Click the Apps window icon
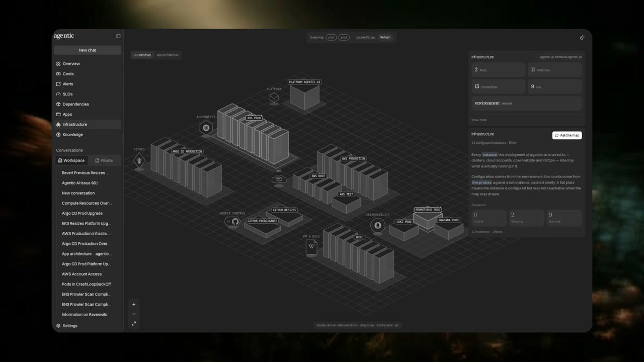Screen dimensions: 644x362 (58, 114)
